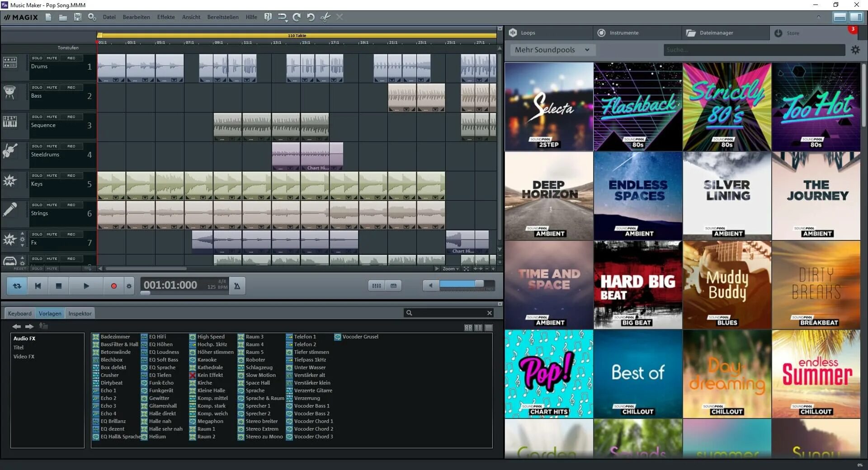Image resolution: width=868 pixels, height=470 pixels.
Task: Arm recording on the Sequence track
Action: [x=71, y=117]
